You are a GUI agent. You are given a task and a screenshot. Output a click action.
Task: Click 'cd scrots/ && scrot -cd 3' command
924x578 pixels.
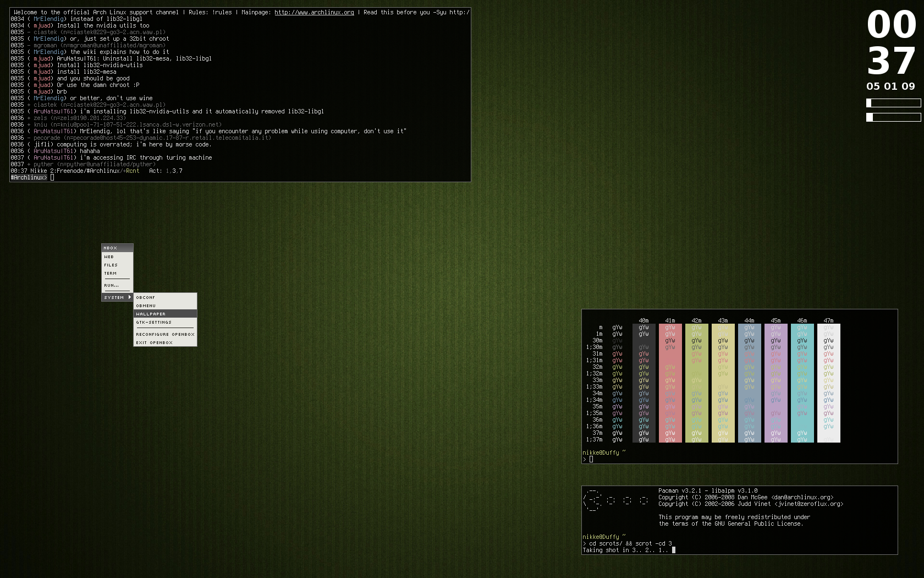pyautogui.click(x=630, y=543)
